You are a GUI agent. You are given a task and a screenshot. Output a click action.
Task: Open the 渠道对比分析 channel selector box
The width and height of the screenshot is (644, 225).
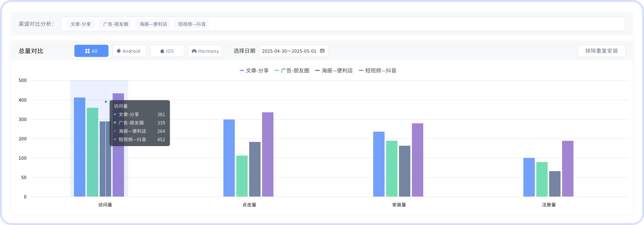tap(343, 24)
